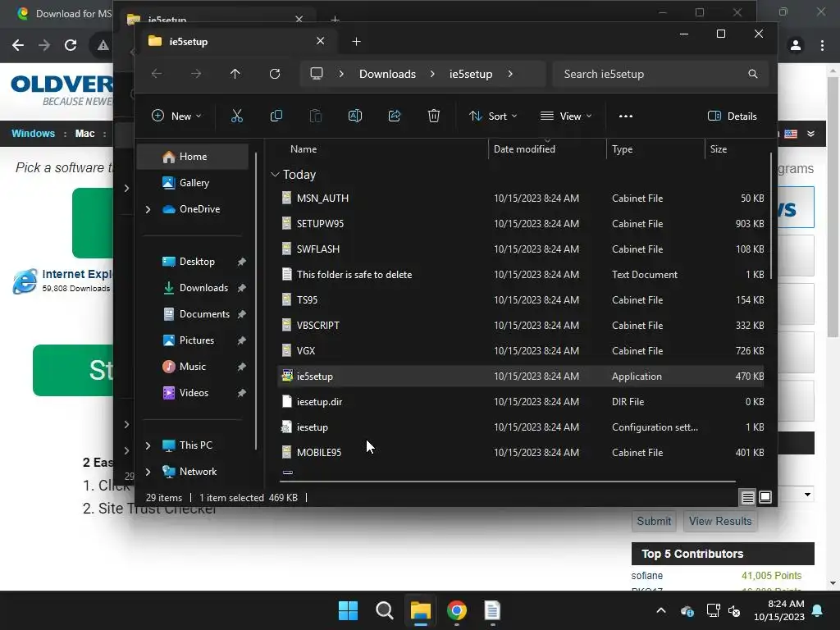Open the See more three-dots menu
The image size is (840, 630).
pyautogui.click(x=626, y=116)
